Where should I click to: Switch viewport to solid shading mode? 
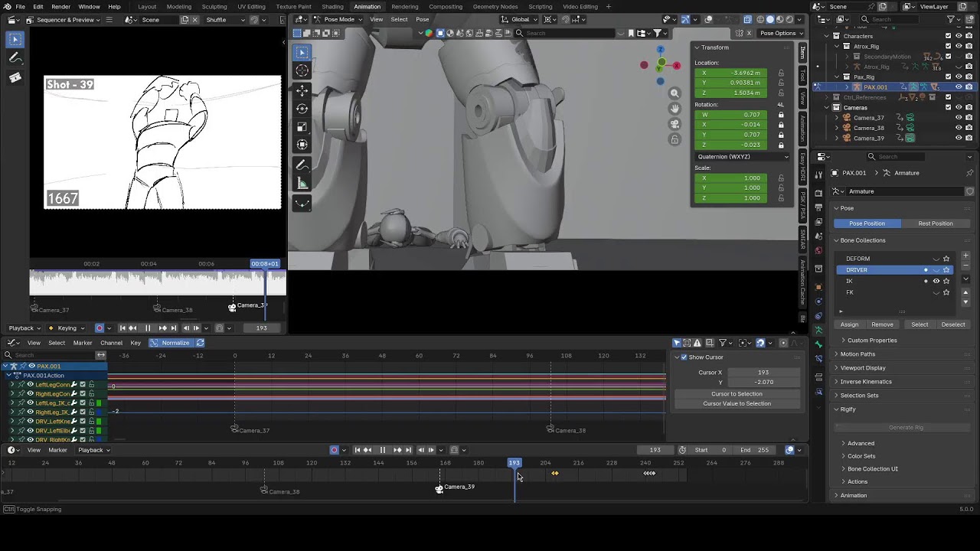point(770,19)
